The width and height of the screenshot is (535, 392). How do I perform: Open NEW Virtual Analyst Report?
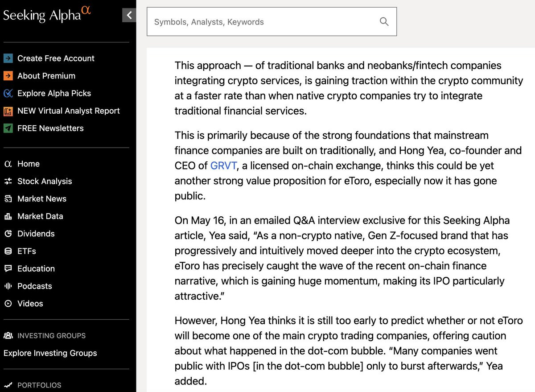[68, 111]
